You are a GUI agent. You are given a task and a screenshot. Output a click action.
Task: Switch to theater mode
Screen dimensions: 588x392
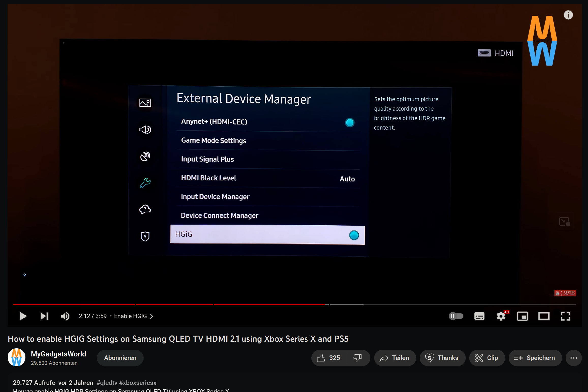coord(544,316)
